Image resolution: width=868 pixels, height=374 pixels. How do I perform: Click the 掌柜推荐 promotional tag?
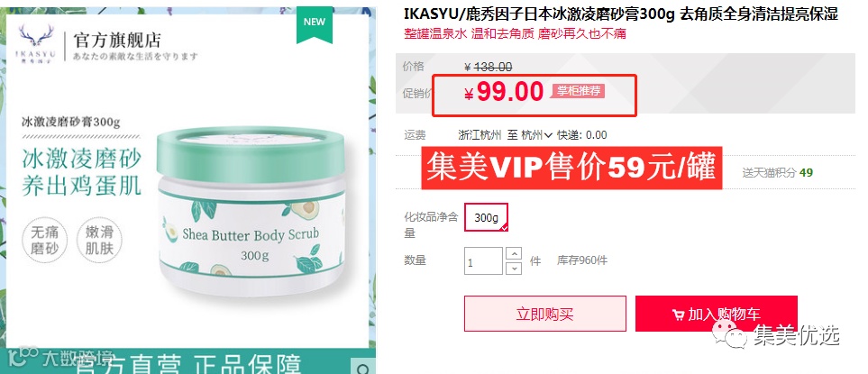pyautogui.click(x=578, y=91)
